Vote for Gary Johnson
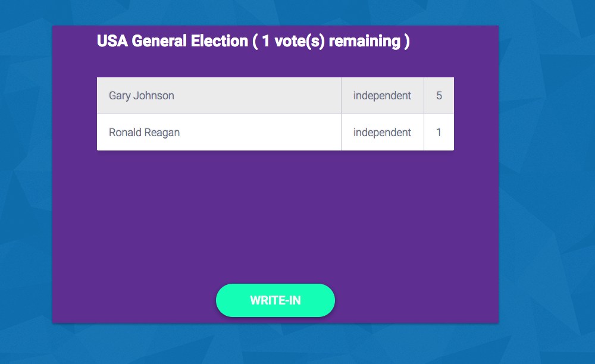Image resolution: width=595 pixels, height=364 pixels. tap(275, 96)
